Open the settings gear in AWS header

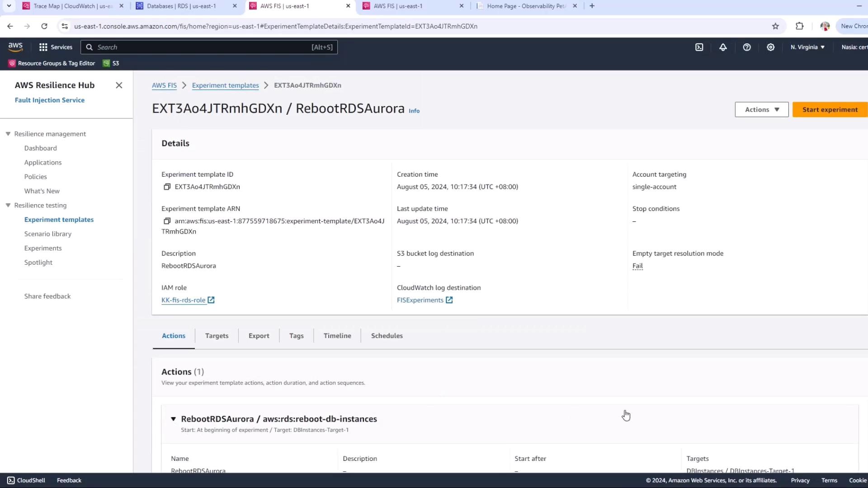click(771, 47)
